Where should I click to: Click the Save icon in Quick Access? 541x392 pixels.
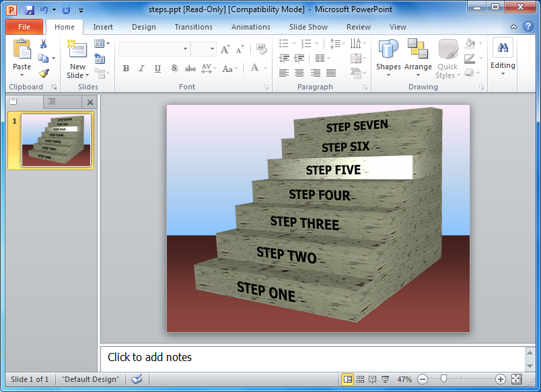[30, 10]
